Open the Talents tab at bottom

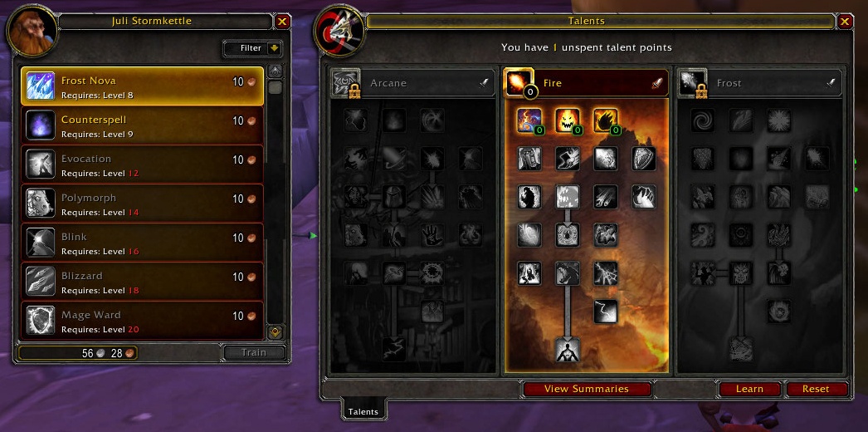click(363, 411)
